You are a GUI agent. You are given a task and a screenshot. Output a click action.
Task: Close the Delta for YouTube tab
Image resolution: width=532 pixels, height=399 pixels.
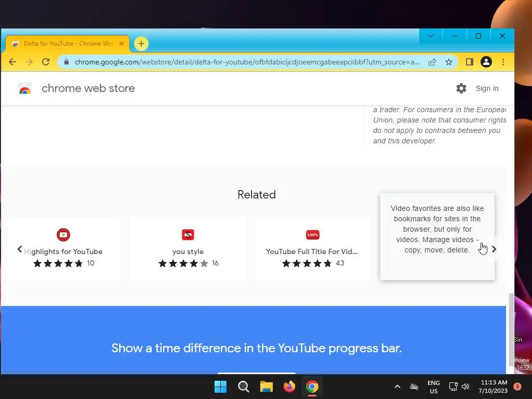122,44
